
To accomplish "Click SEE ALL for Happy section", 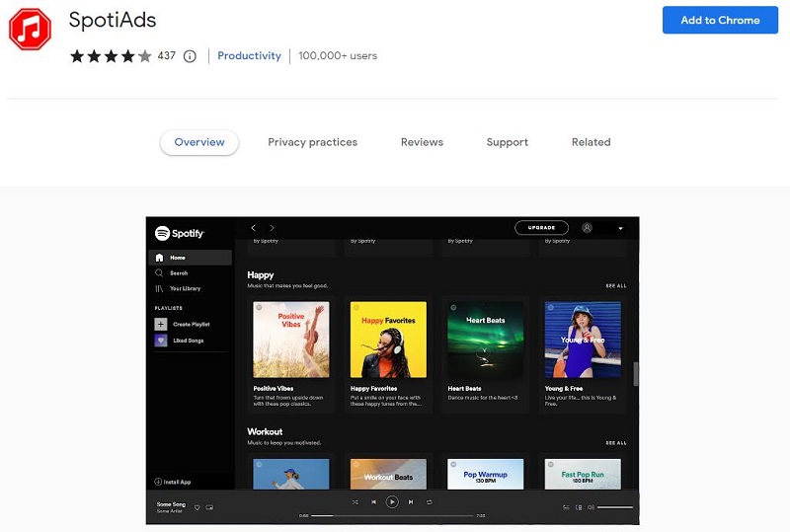I will 615,285.
